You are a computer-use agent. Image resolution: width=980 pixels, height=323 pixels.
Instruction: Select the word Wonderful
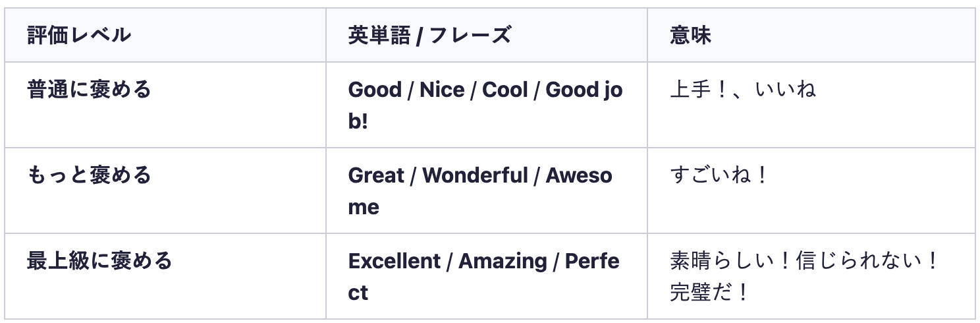pos(475,175)
